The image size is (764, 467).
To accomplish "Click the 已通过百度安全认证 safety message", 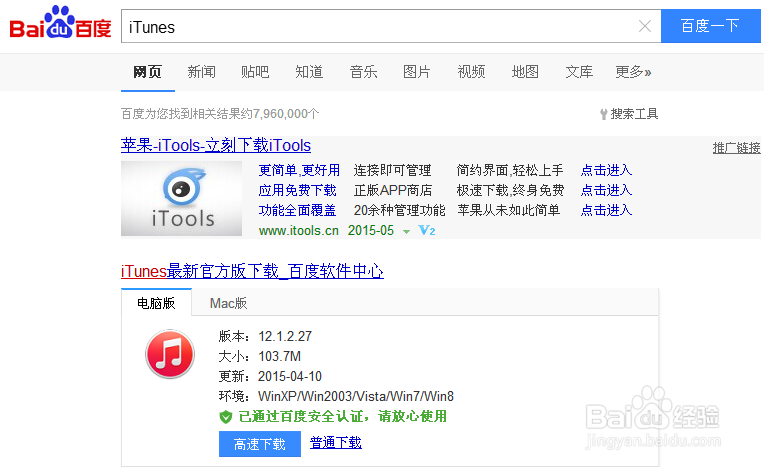I will (343, 416).
